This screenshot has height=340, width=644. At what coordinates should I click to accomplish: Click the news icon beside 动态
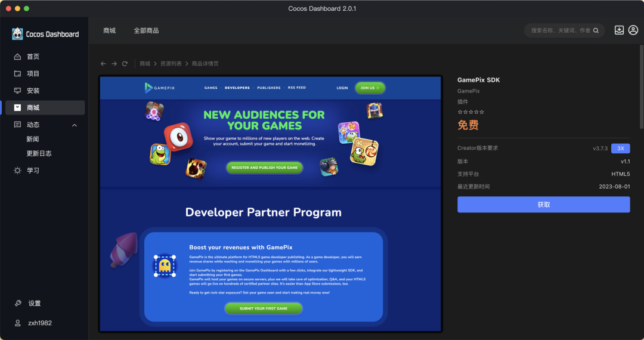point(17,125)
